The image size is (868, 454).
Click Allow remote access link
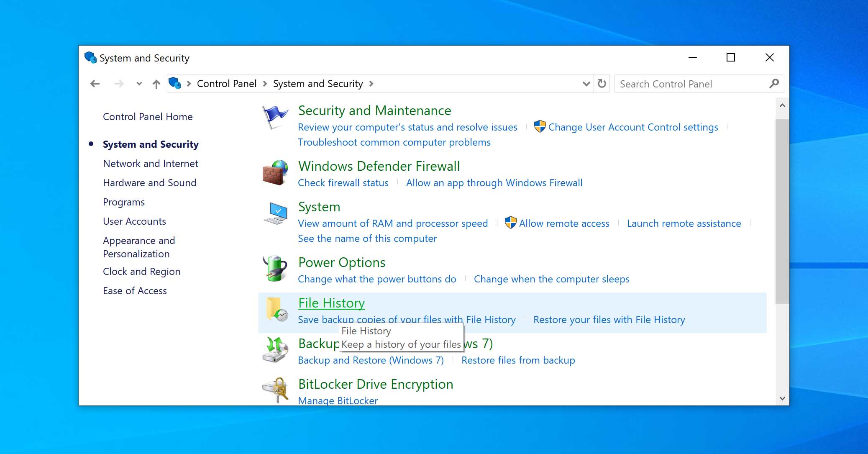tap(564, 223)
